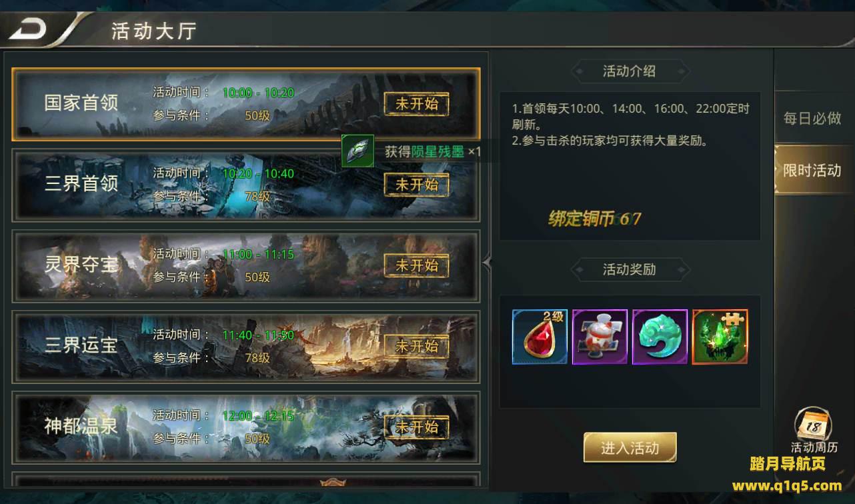Select the 国家首领 activity entry

click(246, 104)
